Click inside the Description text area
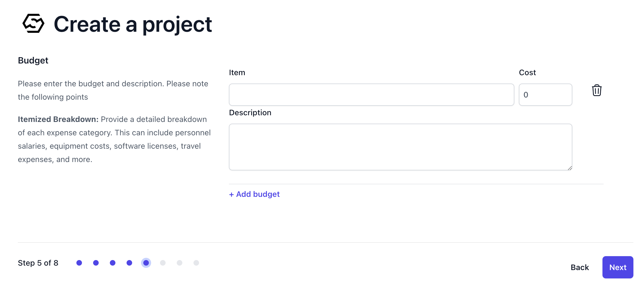 pos(400,147)
